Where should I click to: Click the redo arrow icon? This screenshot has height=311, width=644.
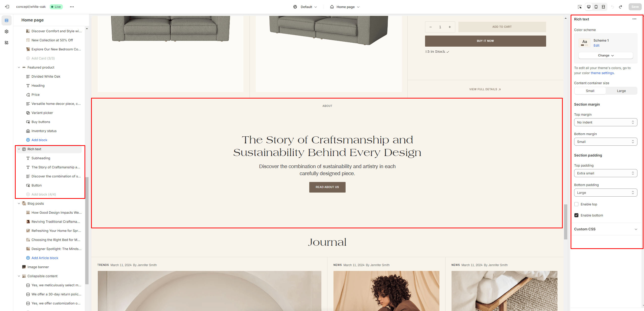point(620,7)
